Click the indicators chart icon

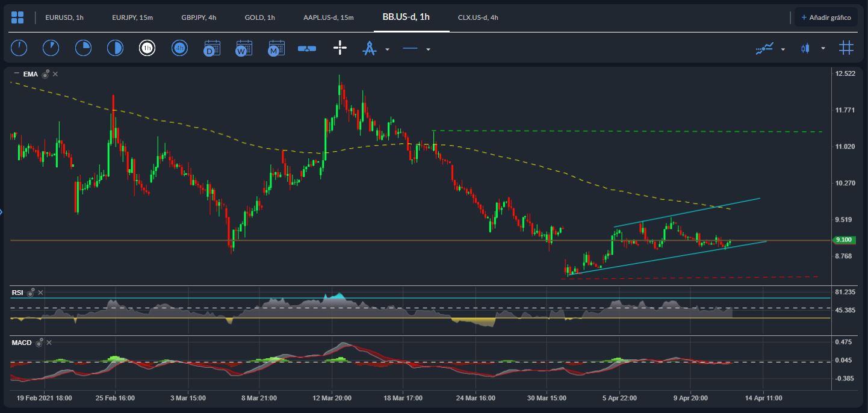pyautogui.click(x=764, y=48)
